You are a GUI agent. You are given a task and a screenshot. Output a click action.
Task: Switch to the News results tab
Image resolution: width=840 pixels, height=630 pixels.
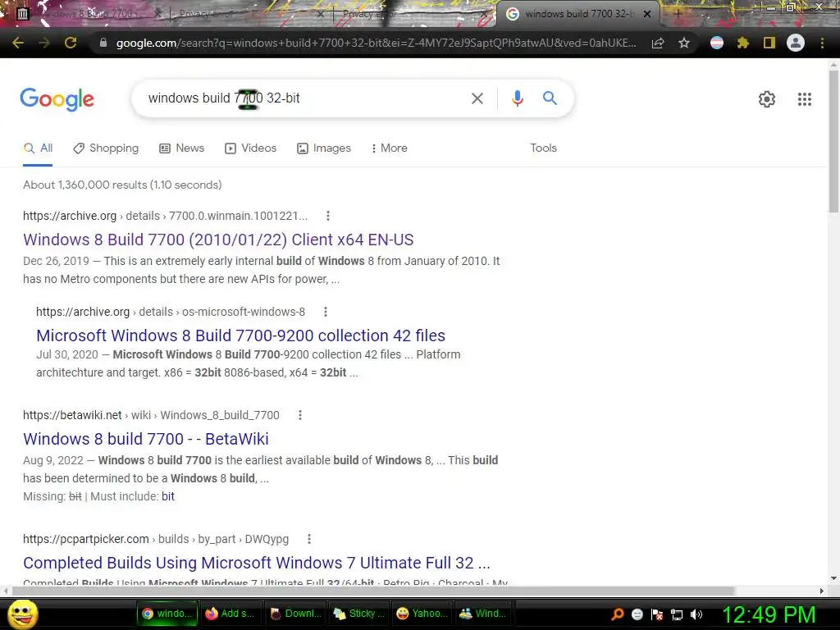pyautogui.click(x=181, y=148)
